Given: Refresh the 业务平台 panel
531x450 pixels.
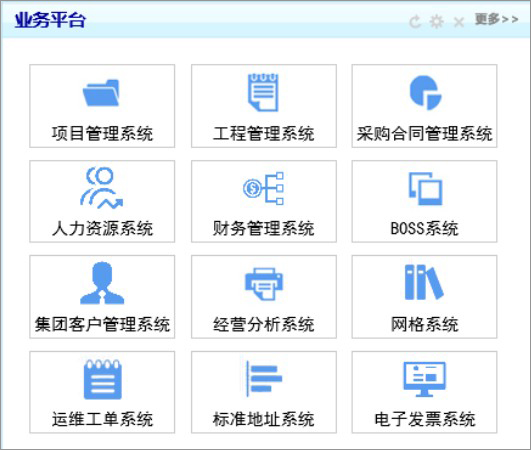Looking at the screenshot, I should 415,22.
